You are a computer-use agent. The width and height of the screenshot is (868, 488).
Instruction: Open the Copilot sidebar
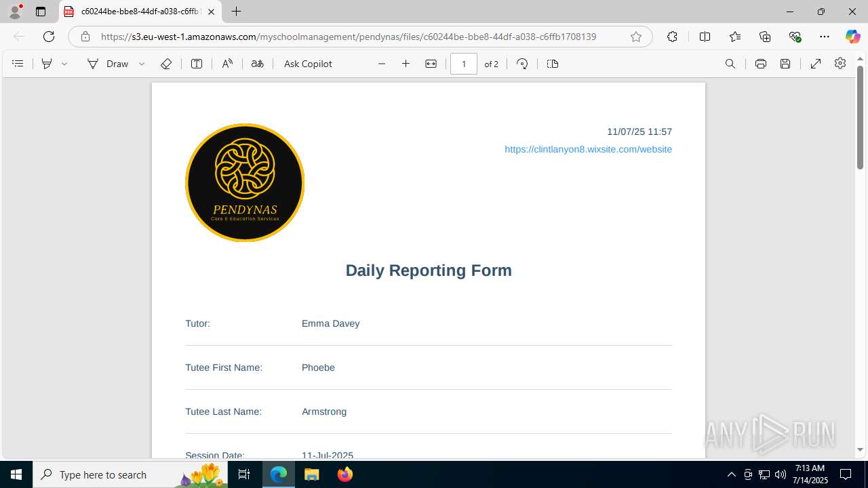(852, 37)
